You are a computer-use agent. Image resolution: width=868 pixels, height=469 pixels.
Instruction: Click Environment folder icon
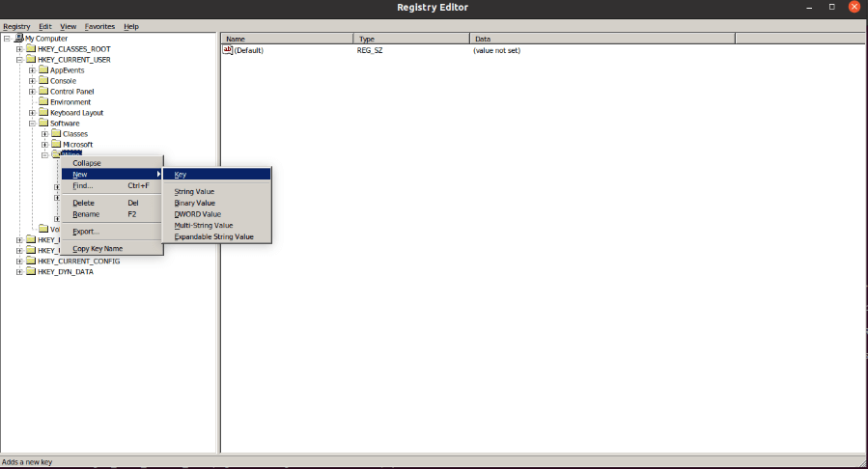point(43,101)
